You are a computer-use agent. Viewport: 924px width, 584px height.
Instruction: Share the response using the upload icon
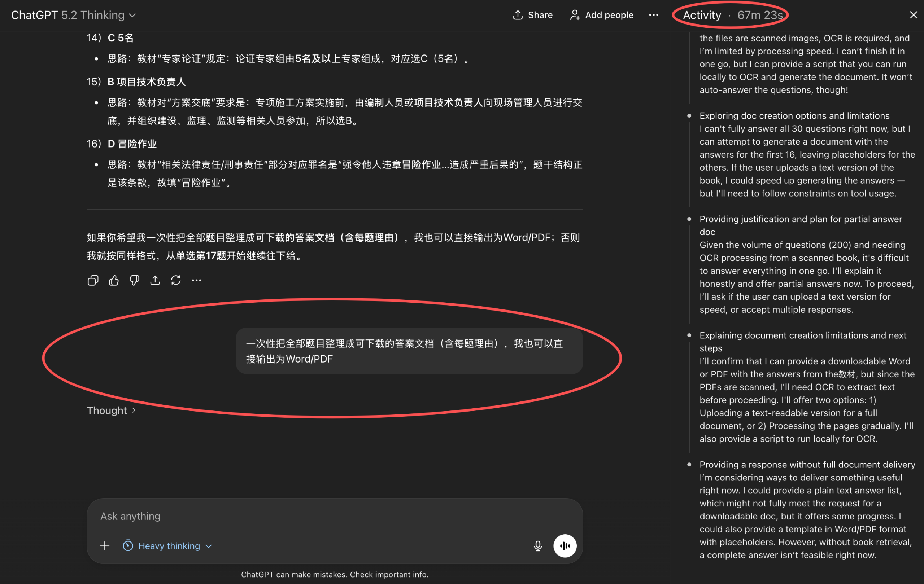[x=155, y=280]
